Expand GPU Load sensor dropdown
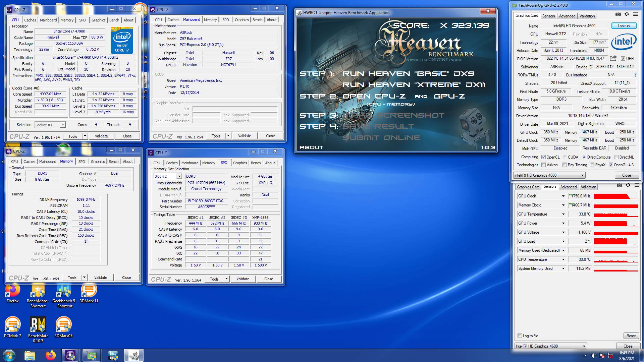The height and width of the screenshot is (362, 644). [x=563, y=241]
